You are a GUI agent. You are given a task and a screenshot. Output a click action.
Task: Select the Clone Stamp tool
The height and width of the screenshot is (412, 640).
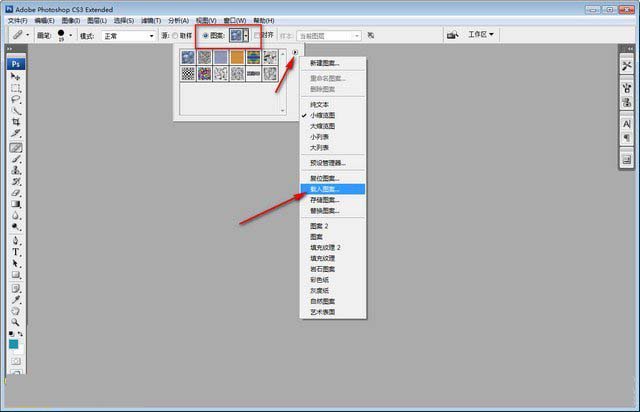pyautogui.click(x=16, y=170)
